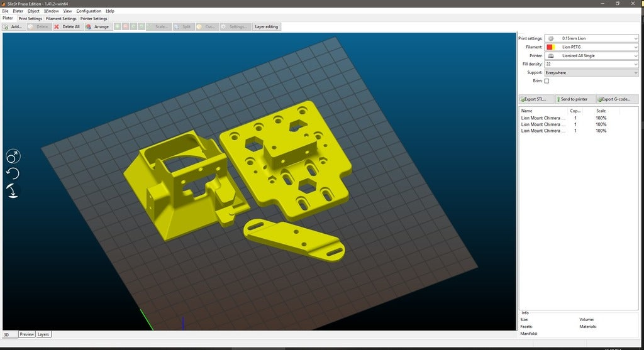Click the object Settings... toolbar button
Image resolution: width=644 pixels, height=350 pixels.
coord(235,26)
